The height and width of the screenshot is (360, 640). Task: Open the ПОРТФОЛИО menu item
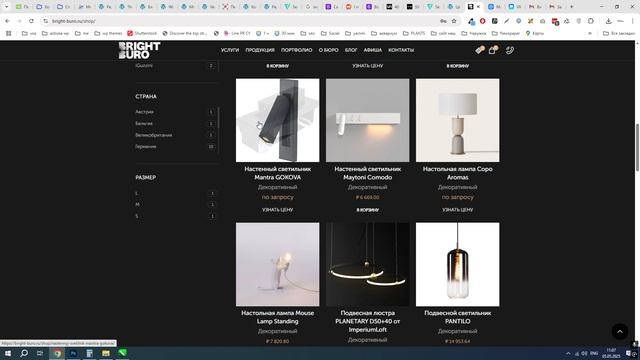297,50
